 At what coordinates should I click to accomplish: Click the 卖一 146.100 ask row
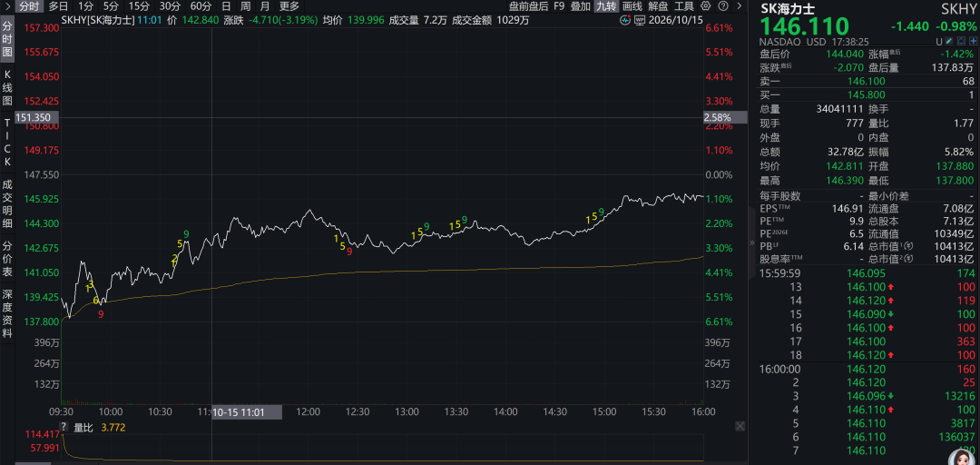[x=867, y=82]
